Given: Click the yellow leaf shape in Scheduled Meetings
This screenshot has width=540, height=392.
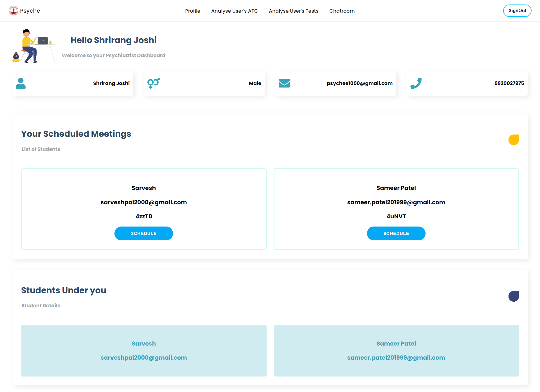Looking at the screenshot, I should [514, 140].
